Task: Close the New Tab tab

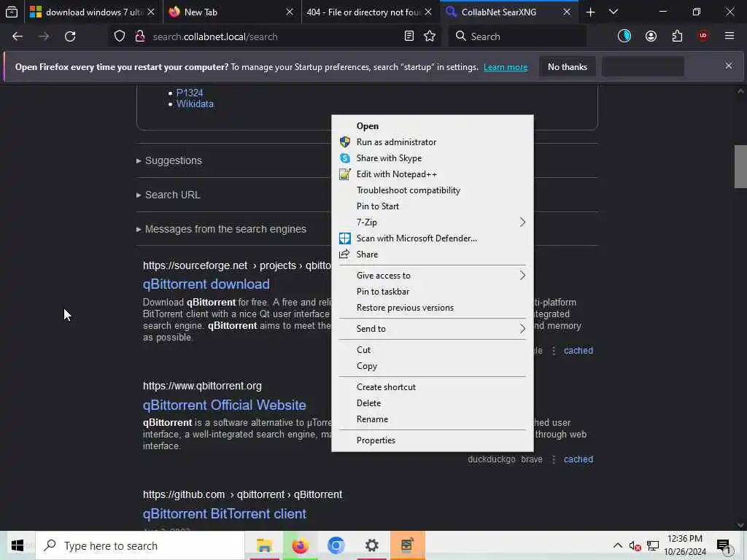Action: (289, 12)
